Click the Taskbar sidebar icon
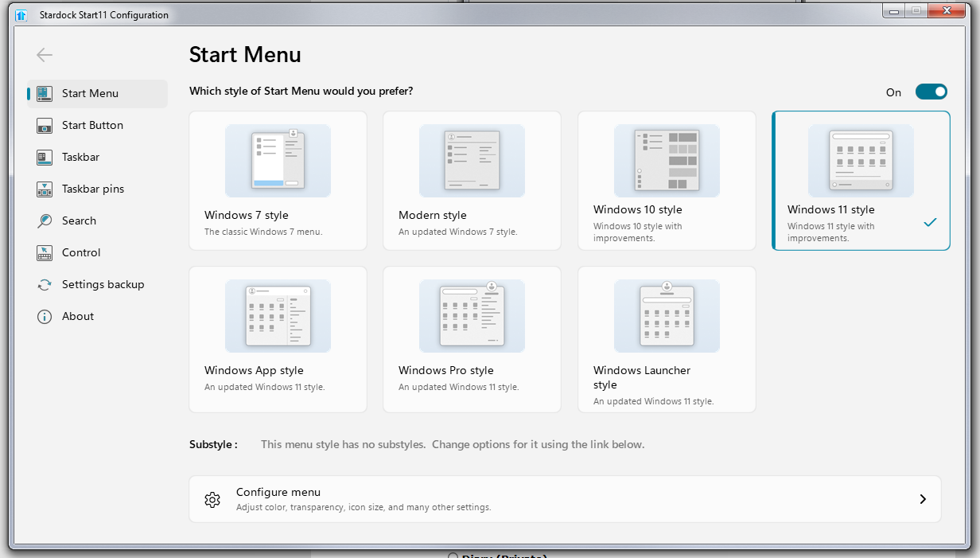 [45, 157]
